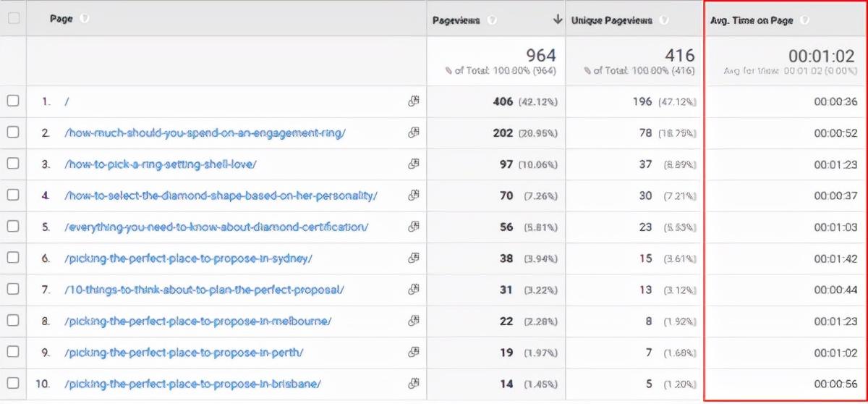Image resolution: width=868 pixels, height=404 pixels.
Task: Open /picking-the-perfect-place-to-propose-in-sydney/ link
Action: pyautogui.click(x=188, y=258)
